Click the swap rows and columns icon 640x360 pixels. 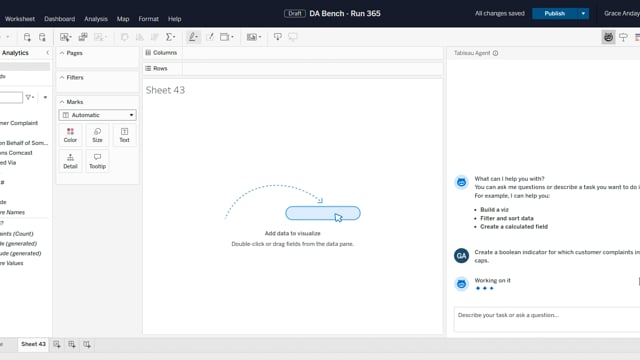point(124,37)
